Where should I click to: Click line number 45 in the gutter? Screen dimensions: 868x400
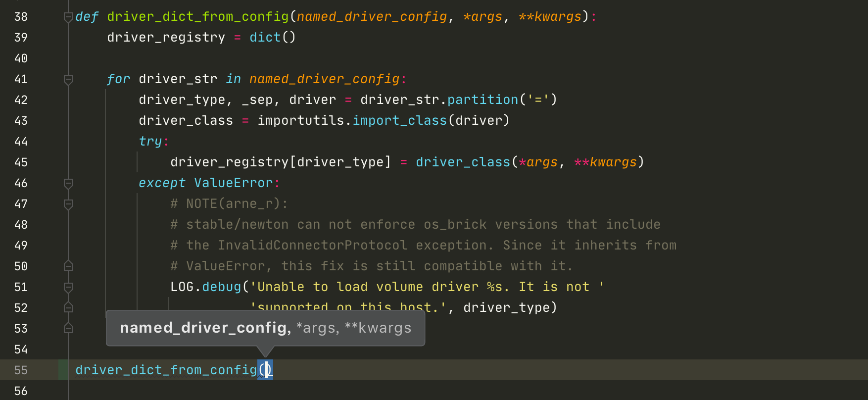(x=21, y=162)
